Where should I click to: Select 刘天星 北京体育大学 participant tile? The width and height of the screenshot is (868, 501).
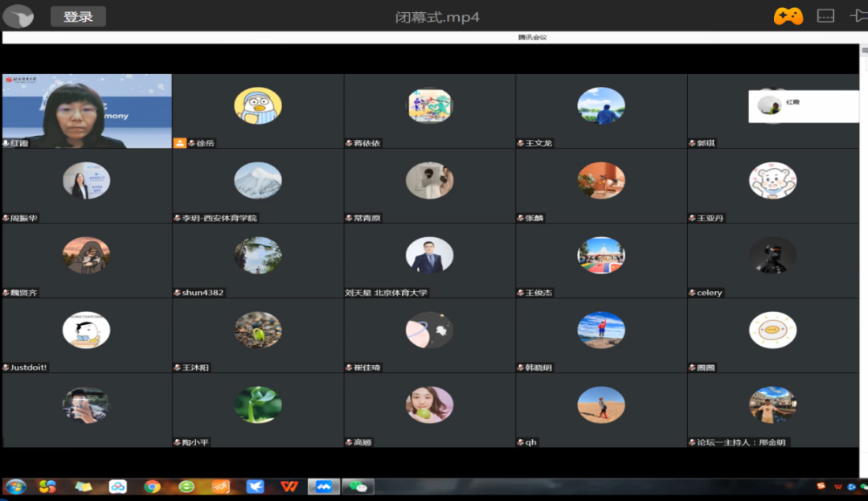(429, 256)
